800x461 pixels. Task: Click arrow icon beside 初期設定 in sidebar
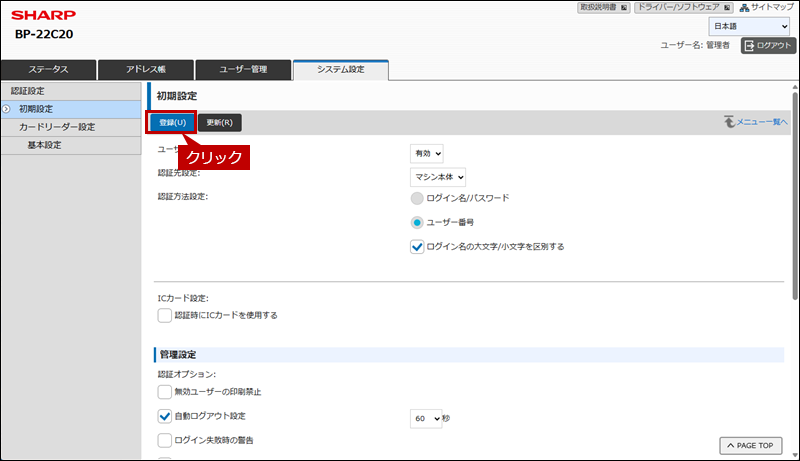click(7, 108)
